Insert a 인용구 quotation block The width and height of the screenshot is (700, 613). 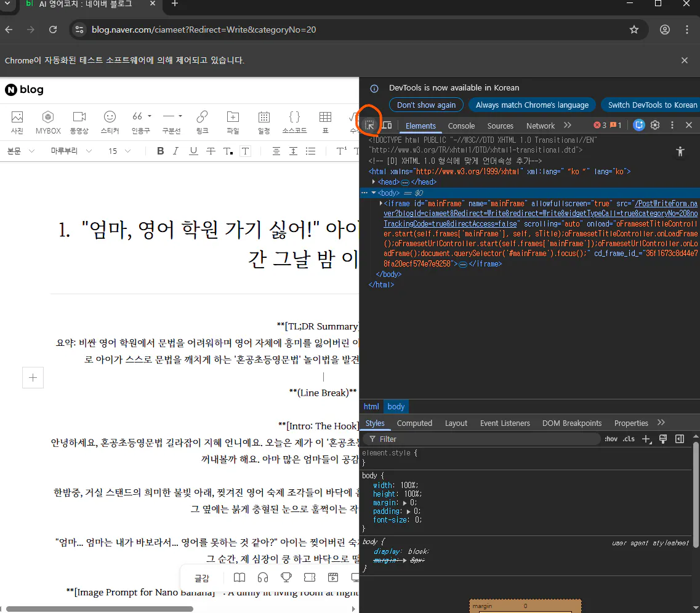[x=137, y=122]
